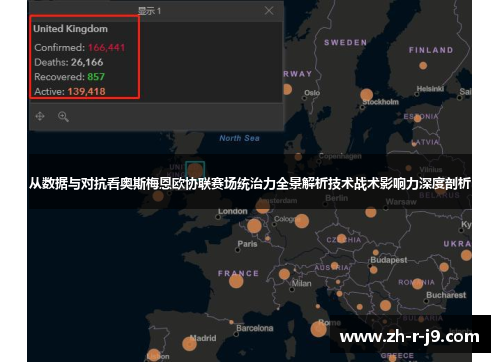Close the United Kingdom info popup
Screen dimensions: 500x362
pyautogui.click(x=269, y=11)
